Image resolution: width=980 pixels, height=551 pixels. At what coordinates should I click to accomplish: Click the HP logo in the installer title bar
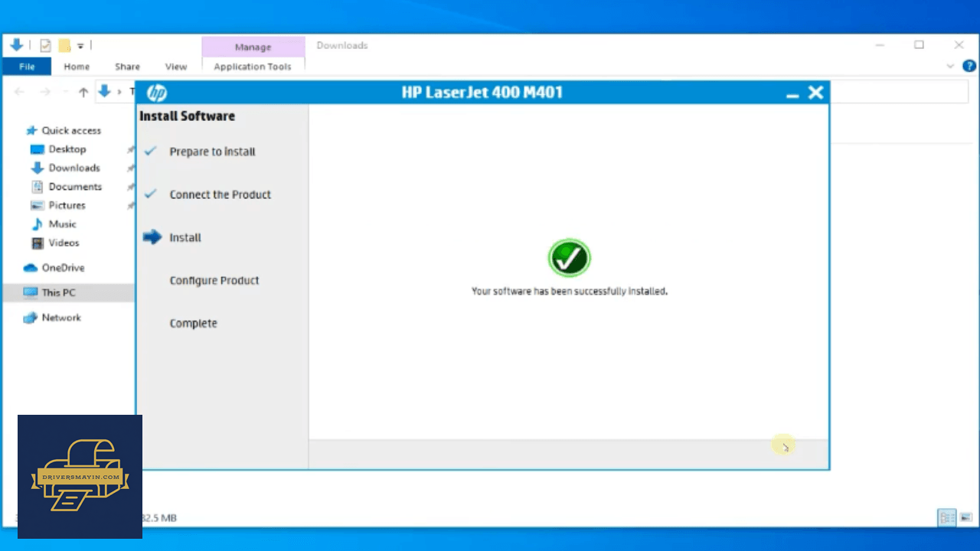tap(156, 93)
